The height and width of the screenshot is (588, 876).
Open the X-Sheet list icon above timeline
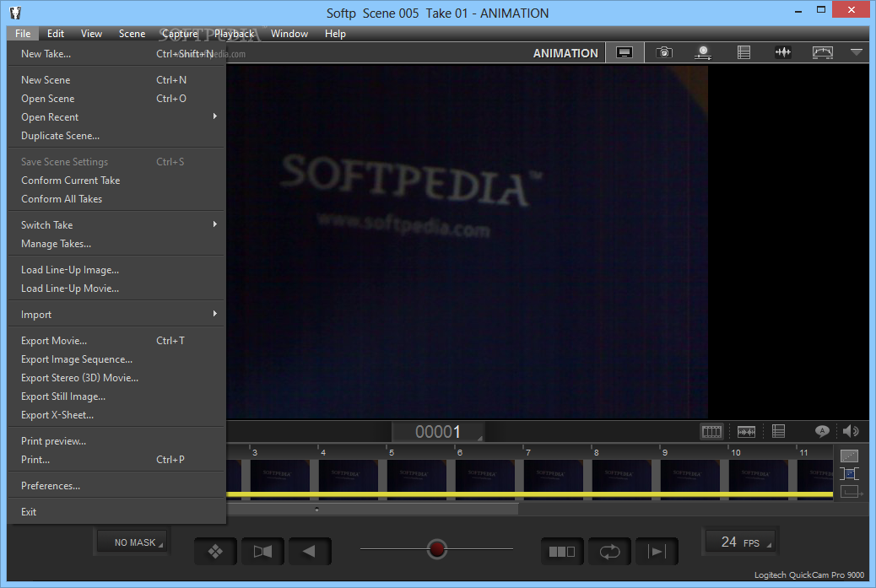click(778, 431)
